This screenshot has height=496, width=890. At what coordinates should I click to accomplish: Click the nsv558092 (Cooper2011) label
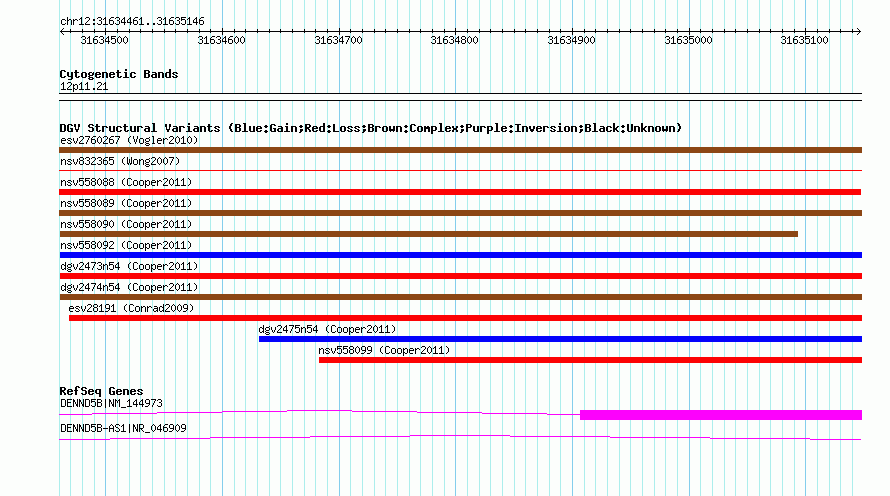(126, 245)
